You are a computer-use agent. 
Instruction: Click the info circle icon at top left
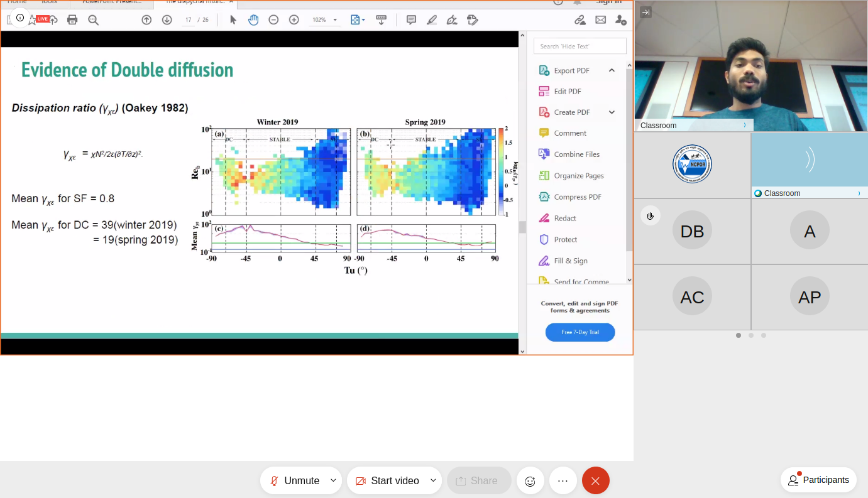pos(20,18)
